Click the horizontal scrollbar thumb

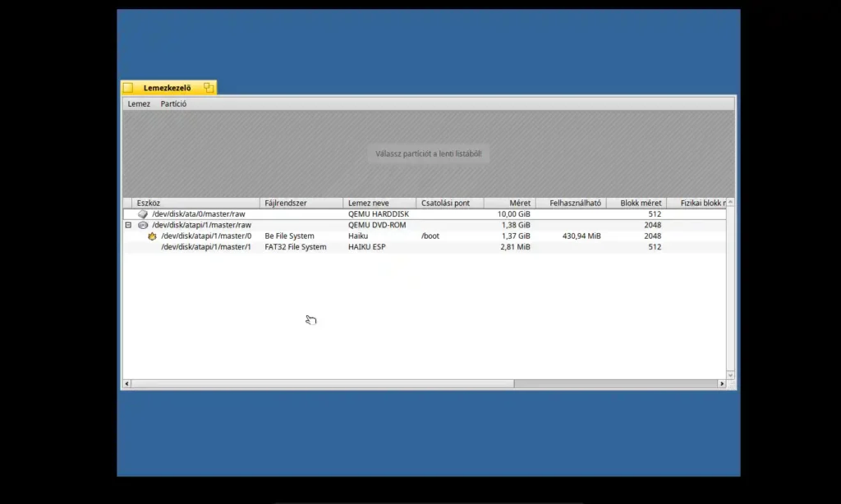(x=322, y=384)
